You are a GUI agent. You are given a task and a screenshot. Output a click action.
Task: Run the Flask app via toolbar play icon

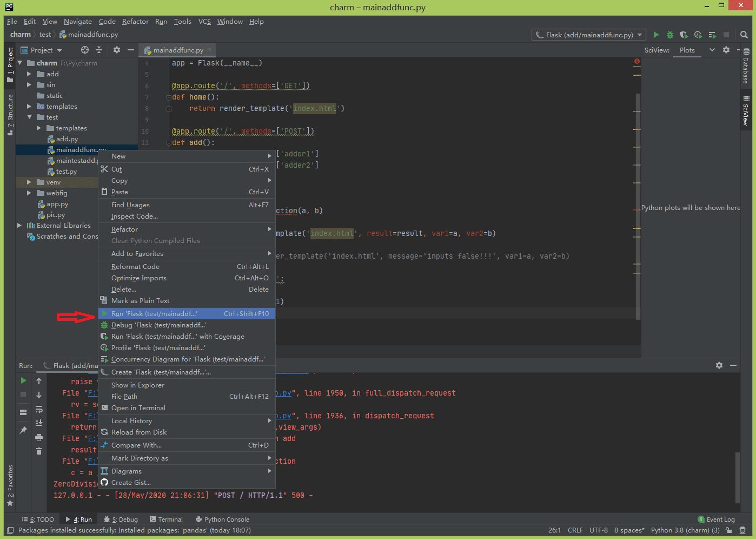click(x=656, y=35)
